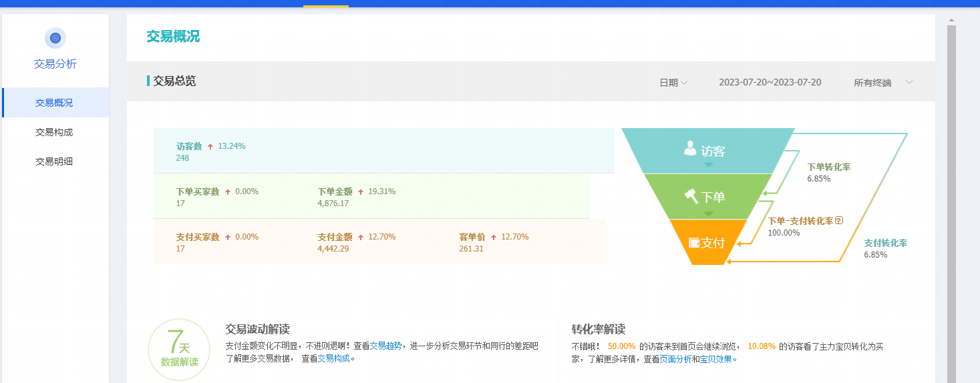This screenshot has width=980, height=383.
Task: Click the 转化率解读 heading
Action: click(x=599, y=330)
